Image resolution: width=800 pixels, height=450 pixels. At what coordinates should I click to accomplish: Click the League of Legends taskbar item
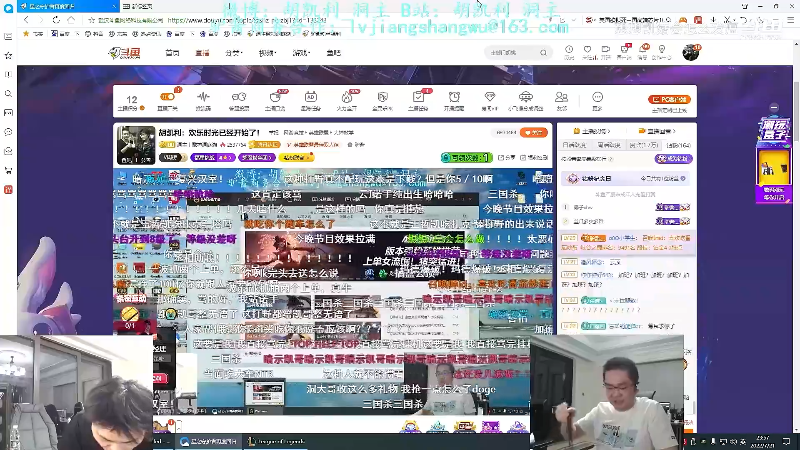277,441
